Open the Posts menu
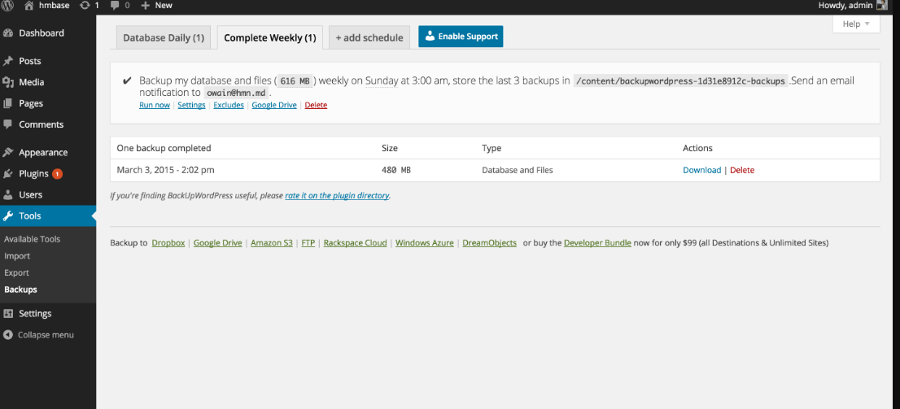 (x=30, y=61)
